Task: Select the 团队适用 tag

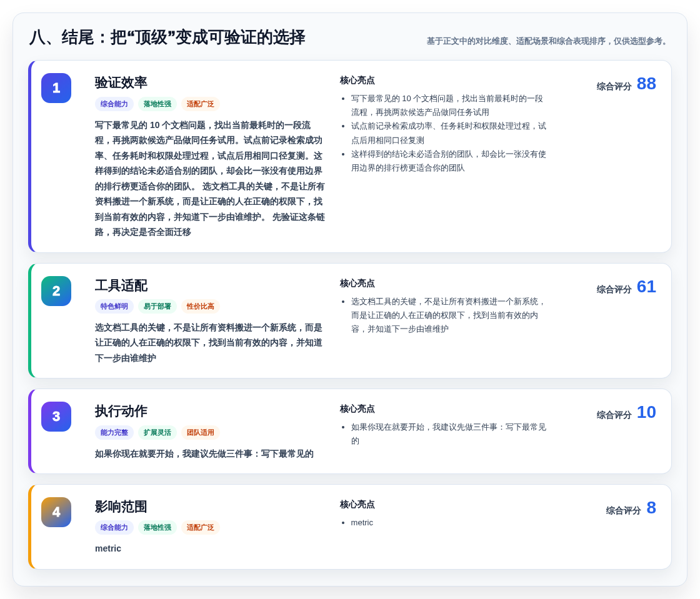Action: [201, 433]
